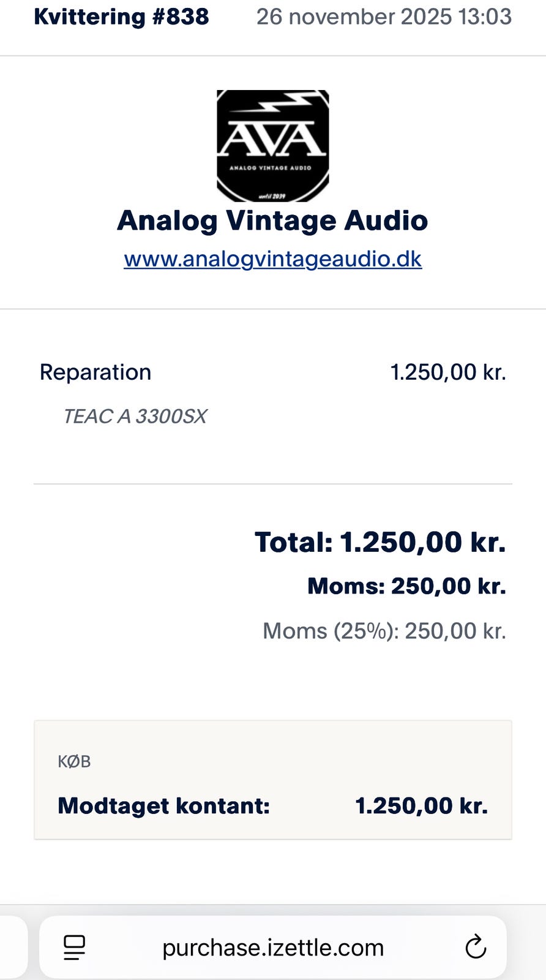Click the Reparation price 1.250,00 kr.
Screen dimensions: 546x980
(x=448, y=372)
